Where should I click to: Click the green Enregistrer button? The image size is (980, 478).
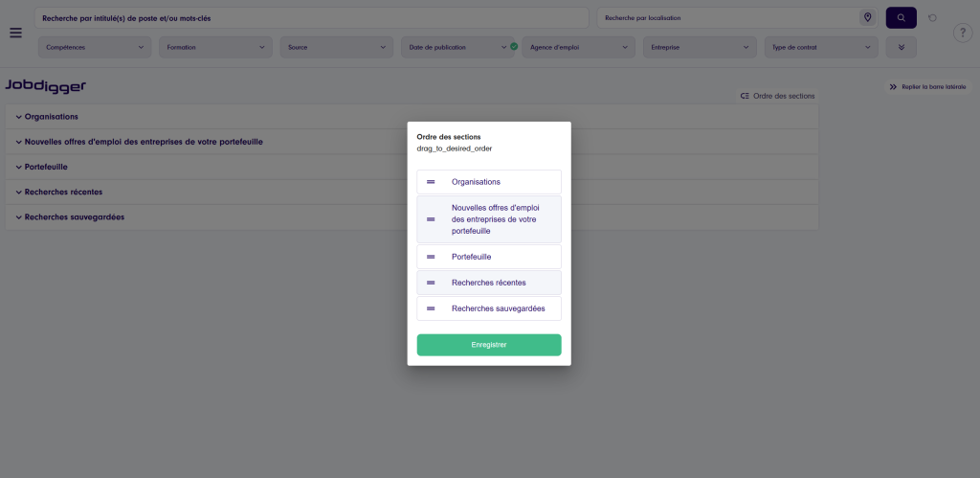[x=489, y=345]
